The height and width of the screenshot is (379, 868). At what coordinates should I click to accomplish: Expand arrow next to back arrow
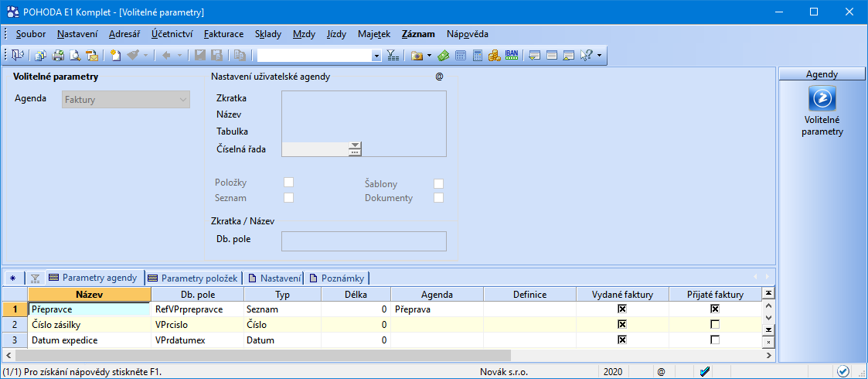point(178,55)
